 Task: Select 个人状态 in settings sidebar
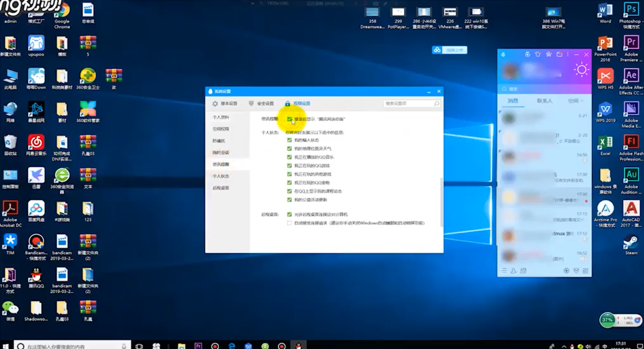tap(221, 176)
